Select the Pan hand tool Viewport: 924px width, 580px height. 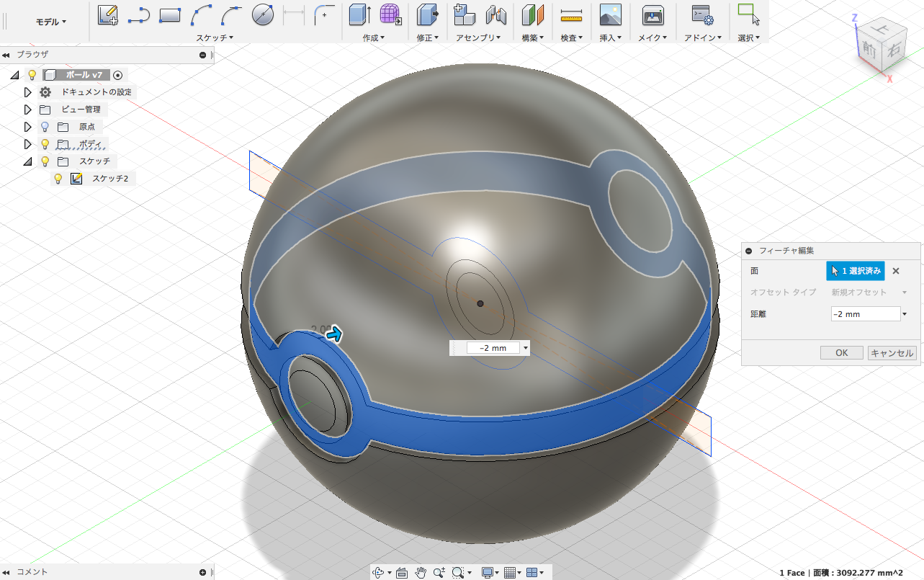[x=421, y=572]
